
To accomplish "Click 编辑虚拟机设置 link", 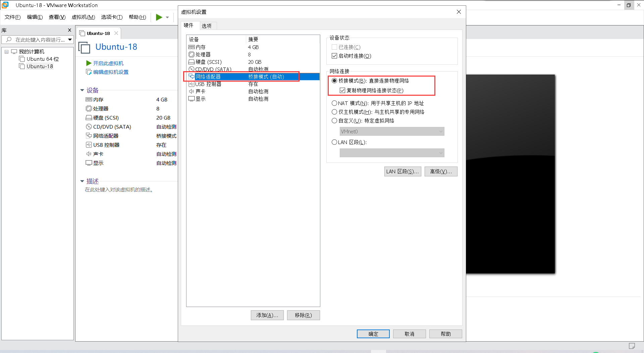I will [x=111, y=72].
